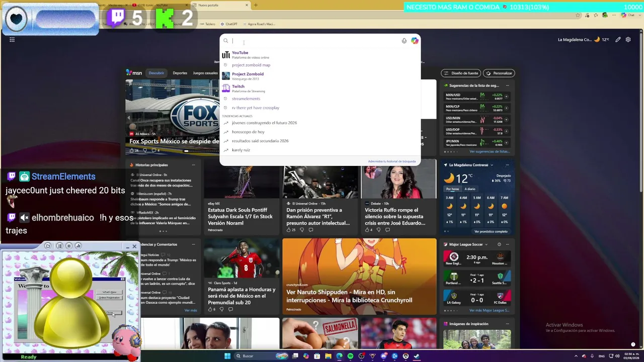Open a new browser tab with plus
Image resolution: width=644 pixels, height=362 pixels.
coord(256,5)
